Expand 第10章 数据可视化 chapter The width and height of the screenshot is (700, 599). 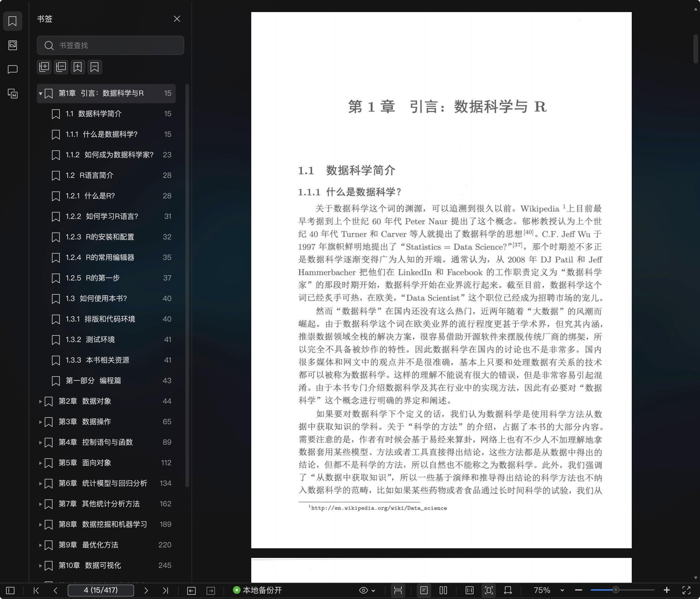pos(40,565)
